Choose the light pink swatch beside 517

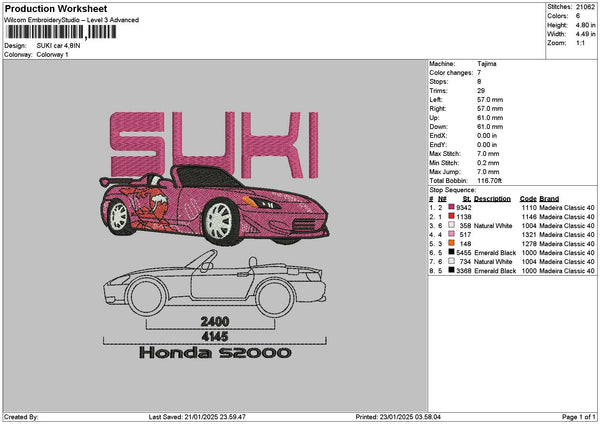452,234
